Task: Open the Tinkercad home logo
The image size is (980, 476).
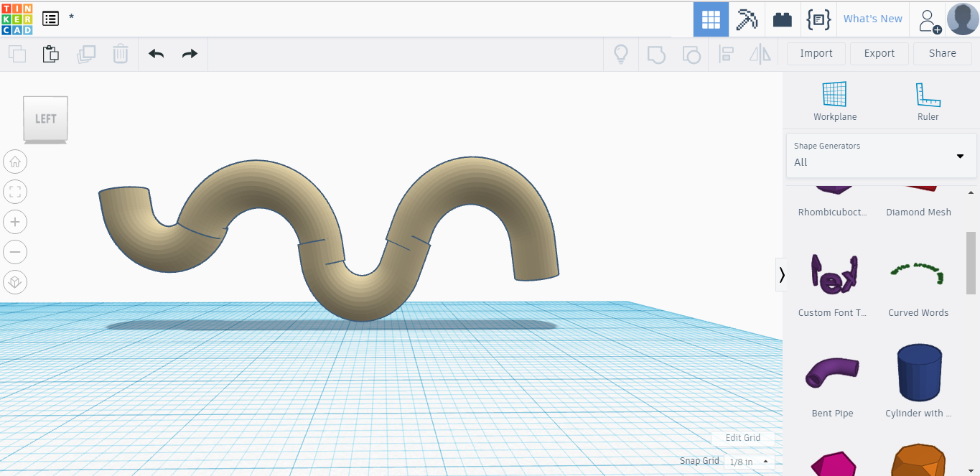Action: point(17,19)
